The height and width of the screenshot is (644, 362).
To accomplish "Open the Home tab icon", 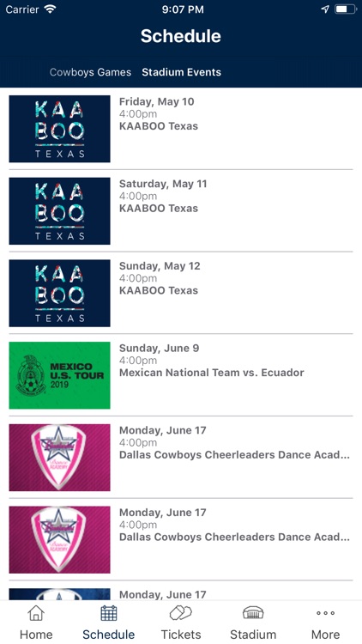I will (36, 613).
